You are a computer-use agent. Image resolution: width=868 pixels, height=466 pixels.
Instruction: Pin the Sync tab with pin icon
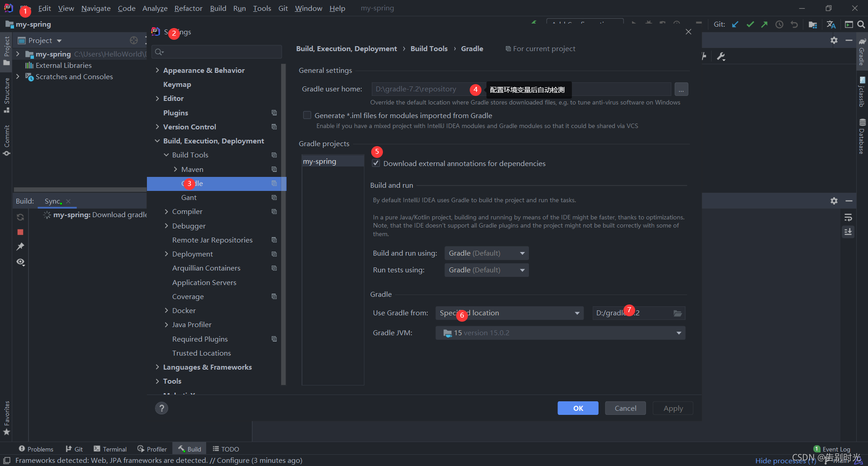point(20,247)
